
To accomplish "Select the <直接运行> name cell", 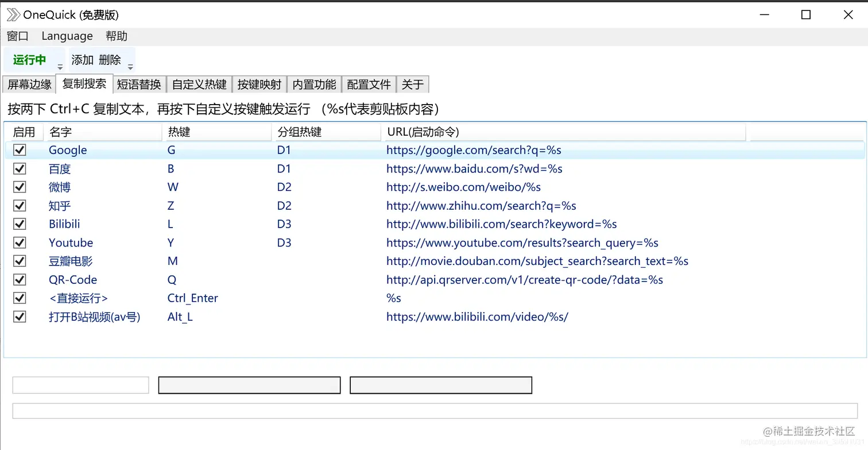I will pyautogui.click(x=78, y=298).
